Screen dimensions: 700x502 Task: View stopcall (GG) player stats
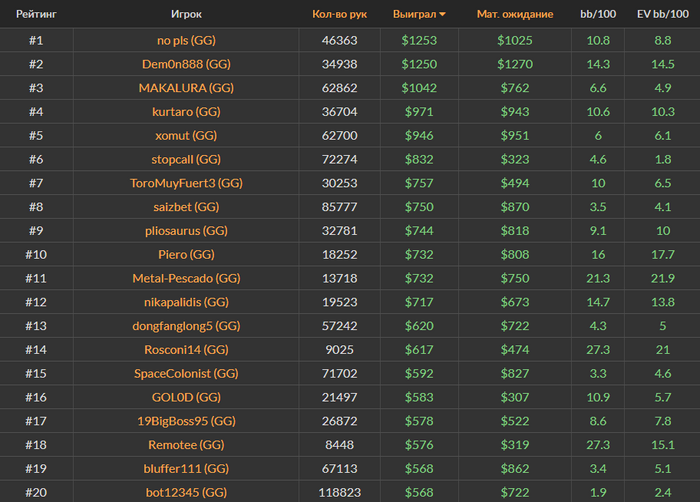tap(186, 159)
